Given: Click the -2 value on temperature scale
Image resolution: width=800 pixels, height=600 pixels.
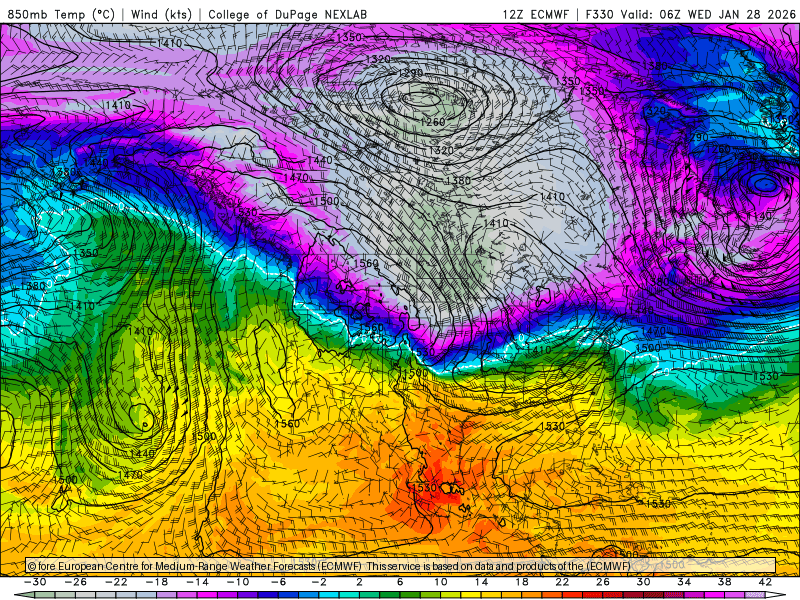Looking at the screenshot, I should [x=319, y=582].
